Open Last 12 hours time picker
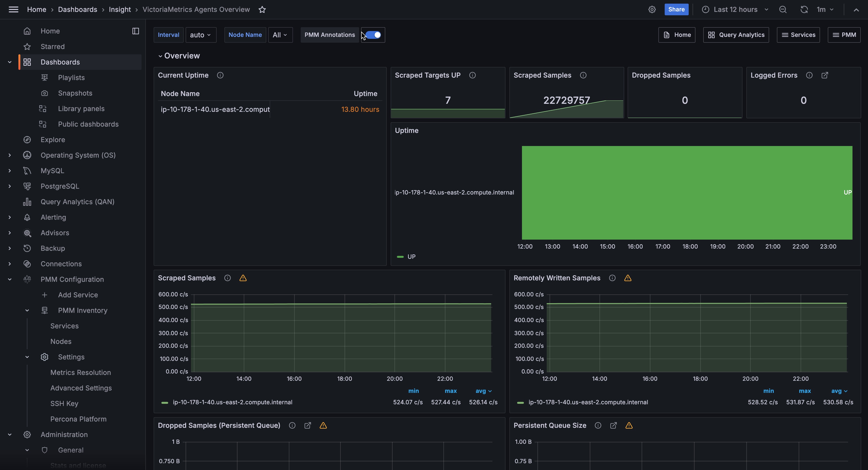 (x=735, y=9)
